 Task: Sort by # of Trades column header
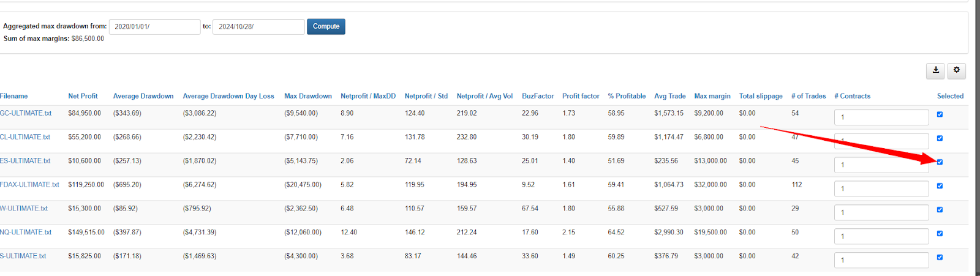[x=809, y=96]
